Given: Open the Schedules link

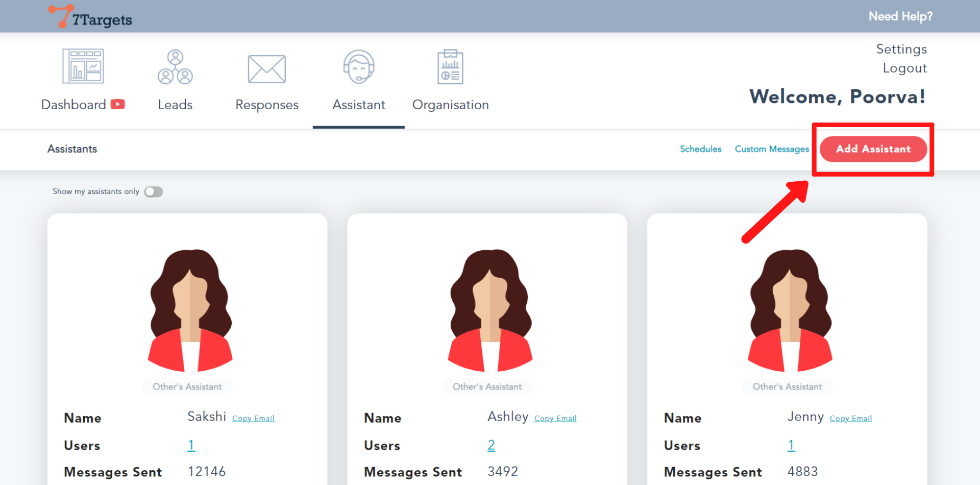Looking at the screenshot, I should 700,149.
